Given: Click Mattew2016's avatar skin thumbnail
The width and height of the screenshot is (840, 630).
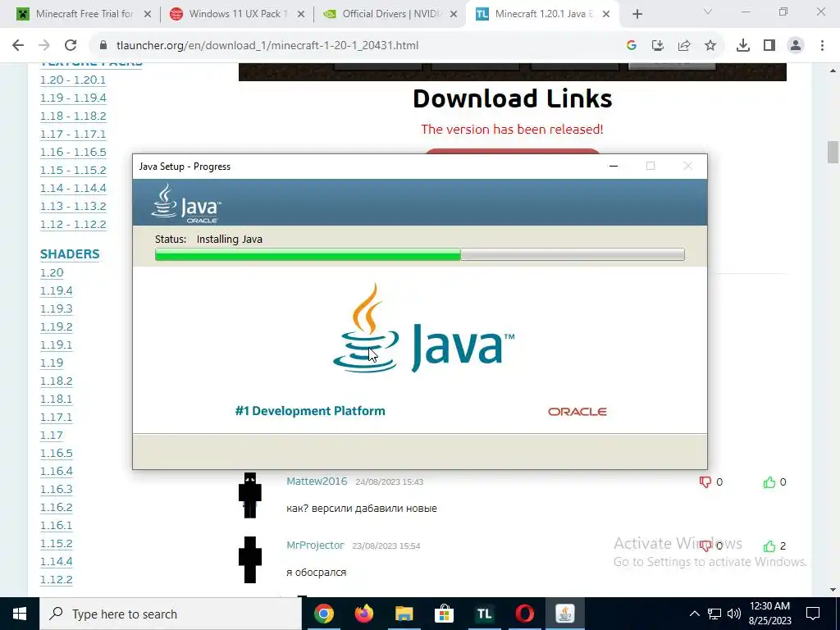Looking at the screenshot, I should 250,495.
